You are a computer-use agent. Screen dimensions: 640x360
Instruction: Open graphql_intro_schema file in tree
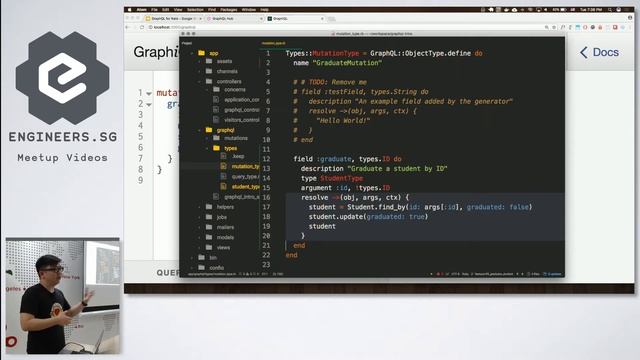coord(242,197)
